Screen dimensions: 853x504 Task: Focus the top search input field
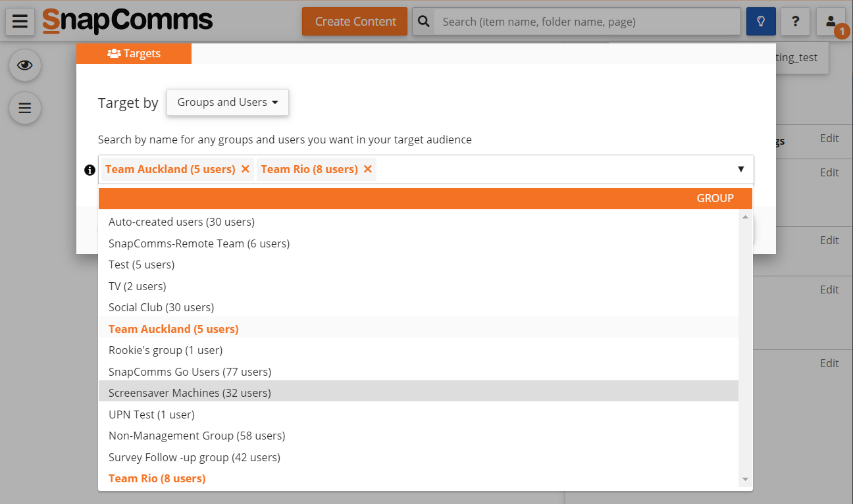(588, 22)
